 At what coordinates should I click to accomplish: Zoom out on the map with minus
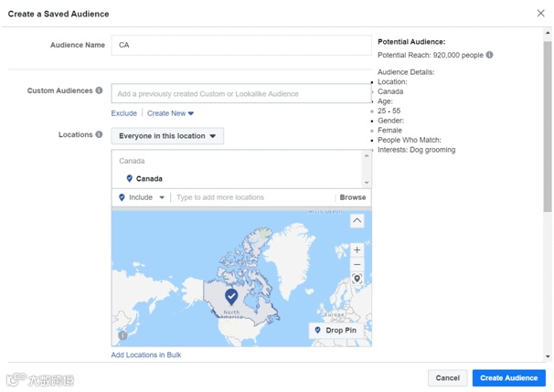pyautogui.click(x=357, y=264)
